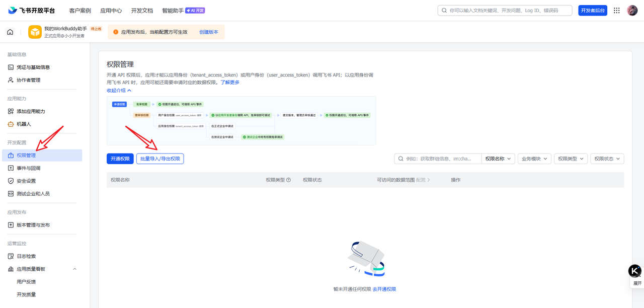Click 批量导入/导出权限 button
The height and width of the screenshot is (308, 644).
click(x=160, y=159)
